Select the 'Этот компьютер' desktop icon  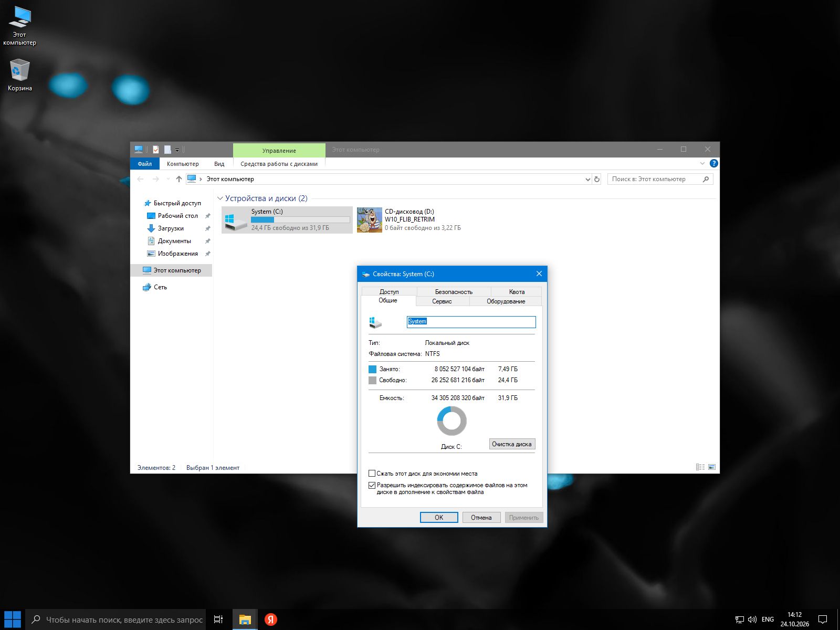click(x=19, y=26)
